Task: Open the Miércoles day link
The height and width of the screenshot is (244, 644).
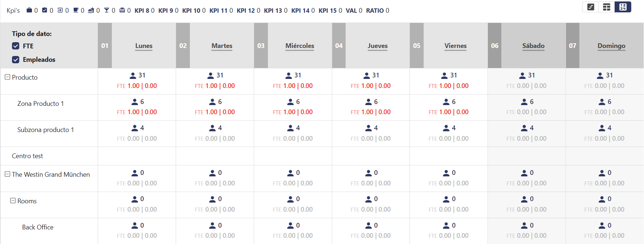Action: [300, 46]
